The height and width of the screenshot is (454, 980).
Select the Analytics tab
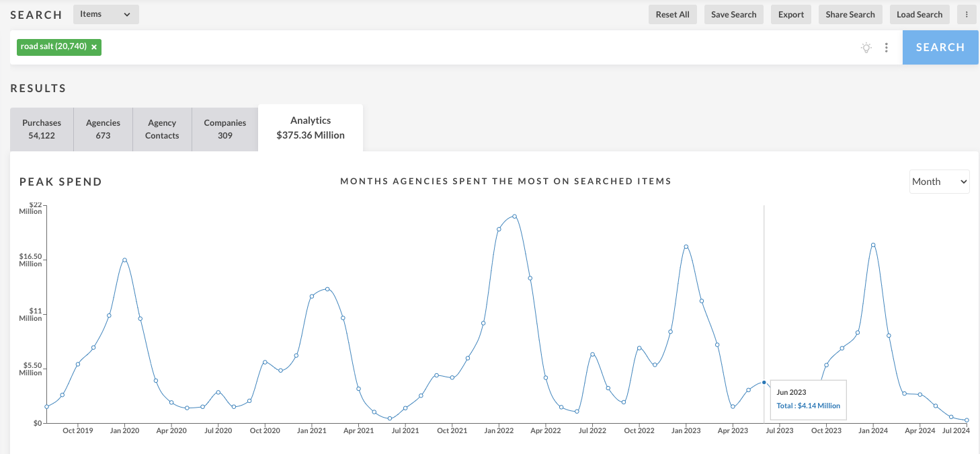click(311, 128)
